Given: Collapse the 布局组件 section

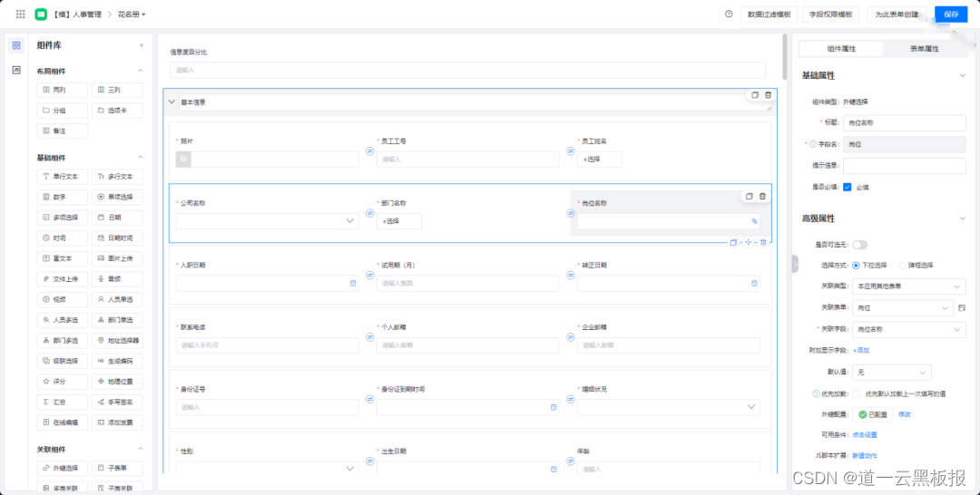Looking at the screenshot, I should coord(141,71).
